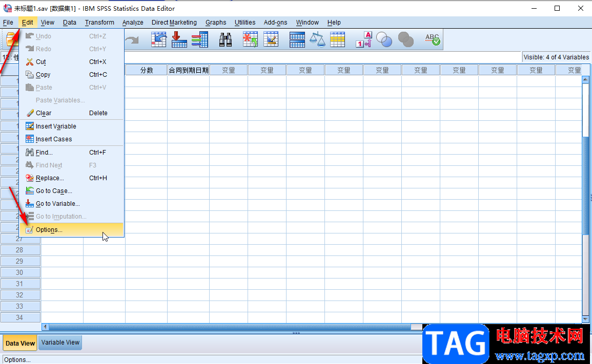This screenshot has height=364, width=592.
Task: Open the Add-ons menu
Action: (x=276, y=22)
